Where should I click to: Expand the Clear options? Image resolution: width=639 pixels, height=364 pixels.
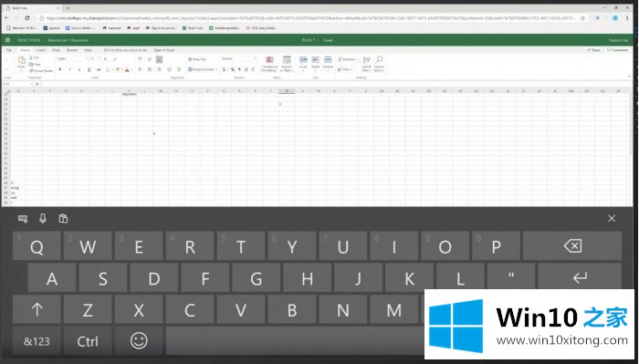pos(351,69)
